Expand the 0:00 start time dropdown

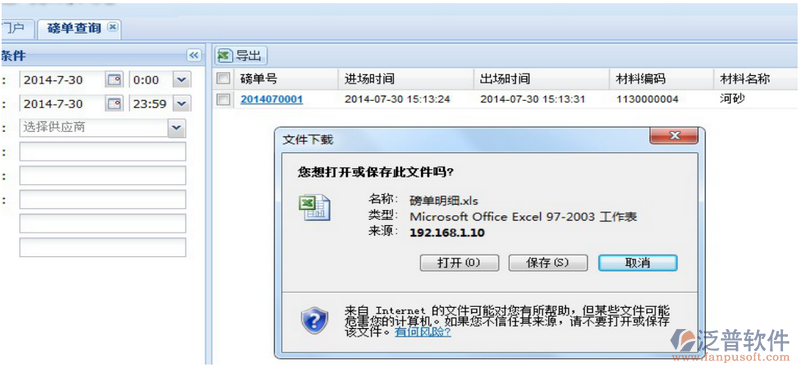(182, 80)
